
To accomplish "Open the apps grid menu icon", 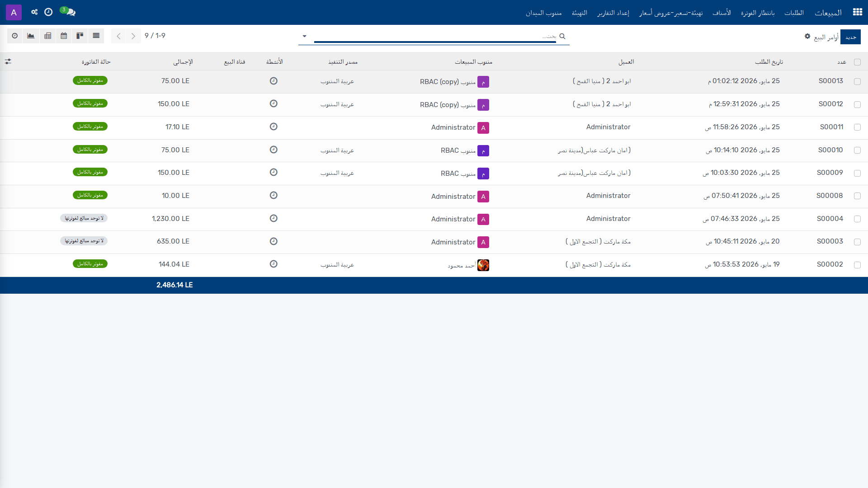I will tap(857, 12).
